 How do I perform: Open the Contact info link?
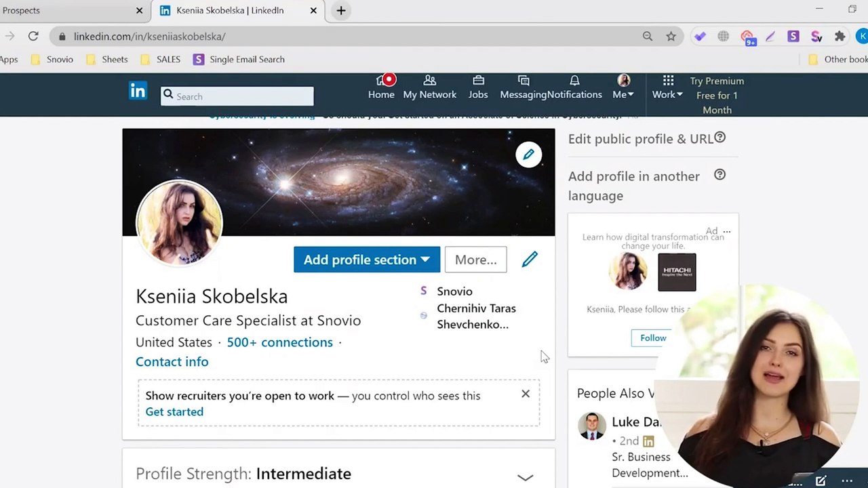pos(172,362)
